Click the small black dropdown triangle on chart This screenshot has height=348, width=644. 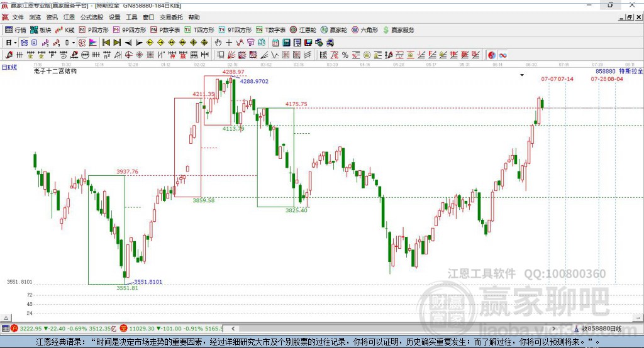[x=522, y=75]
